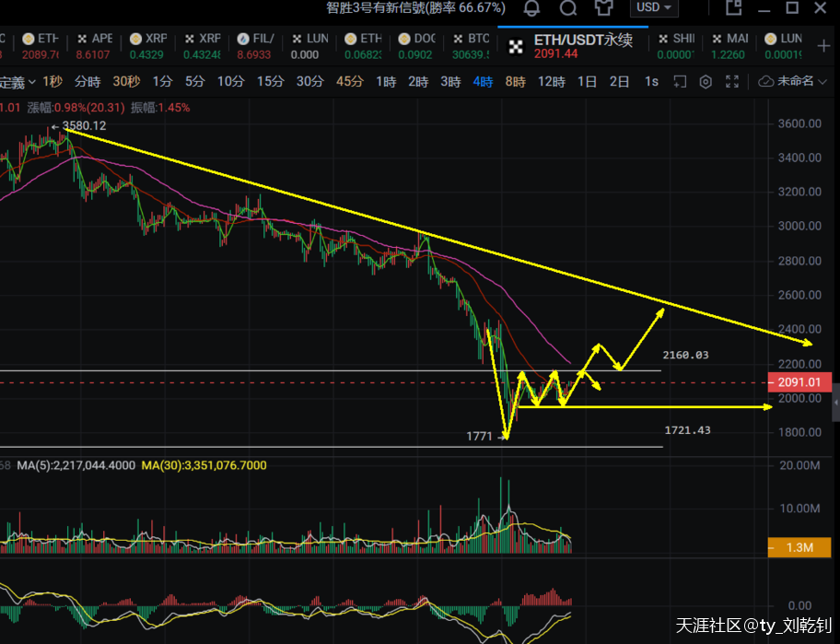Open the skin theme shirt icon
This screenshot has height=644, width=840.
click(604, 8)
